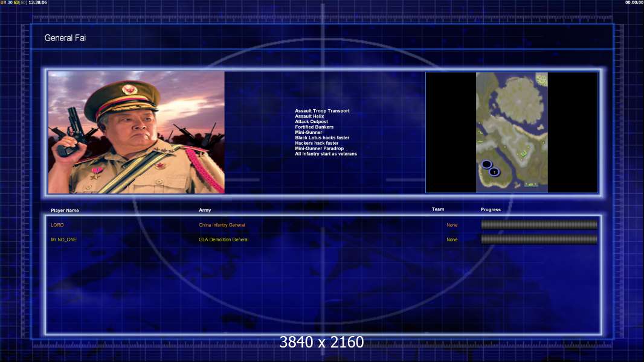Click LORD's team value None
The width and height of the screenshot is (644, 362).
[452, 225]
